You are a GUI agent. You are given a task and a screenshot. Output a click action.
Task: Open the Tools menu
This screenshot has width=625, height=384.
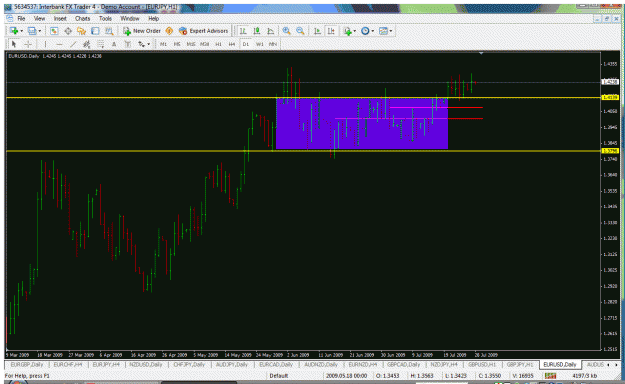tap(105, 18)
